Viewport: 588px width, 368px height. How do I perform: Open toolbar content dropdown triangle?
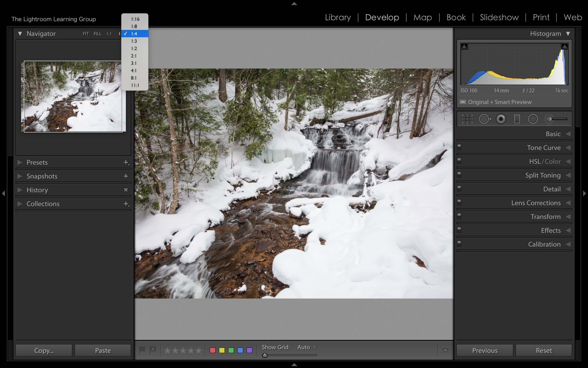click(x=445, y=351)
